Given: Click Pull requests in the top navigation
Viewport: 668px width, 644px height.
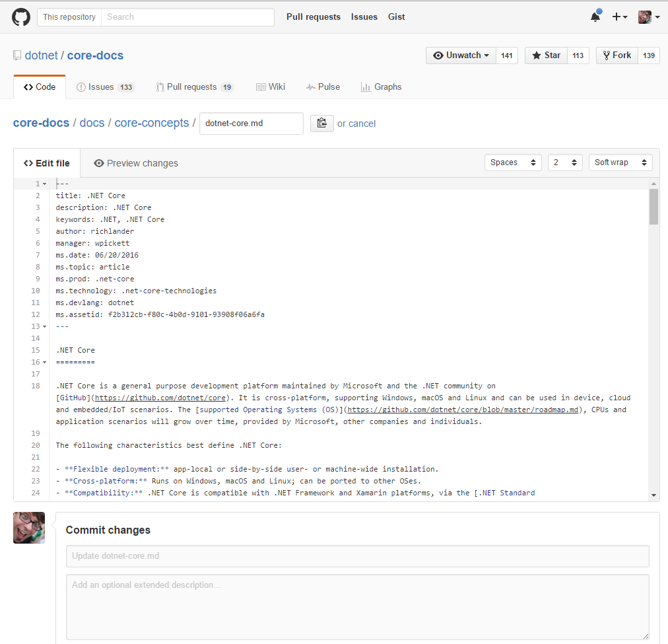Looking at the screenshot, I should click(x=314, y=17).
